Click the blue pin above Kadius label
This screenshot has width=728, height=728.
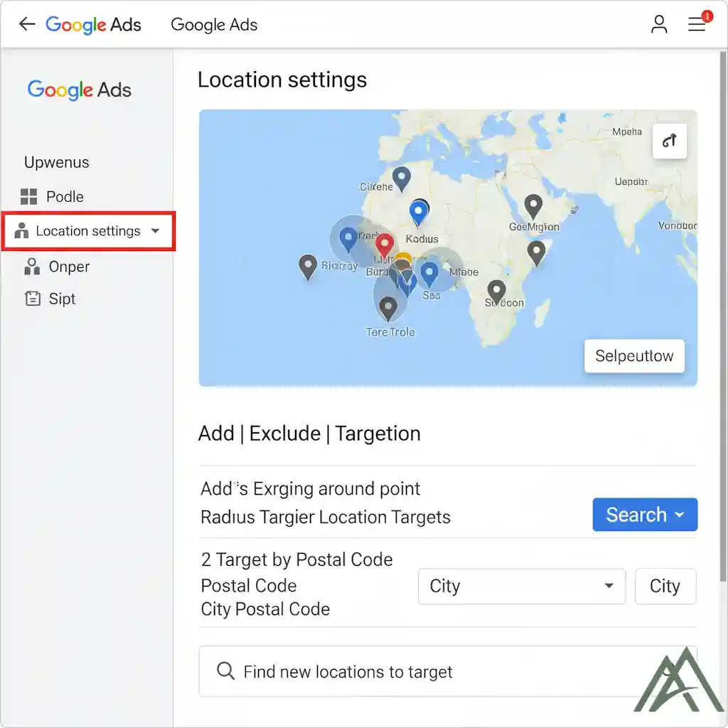(x=419, y=212)
